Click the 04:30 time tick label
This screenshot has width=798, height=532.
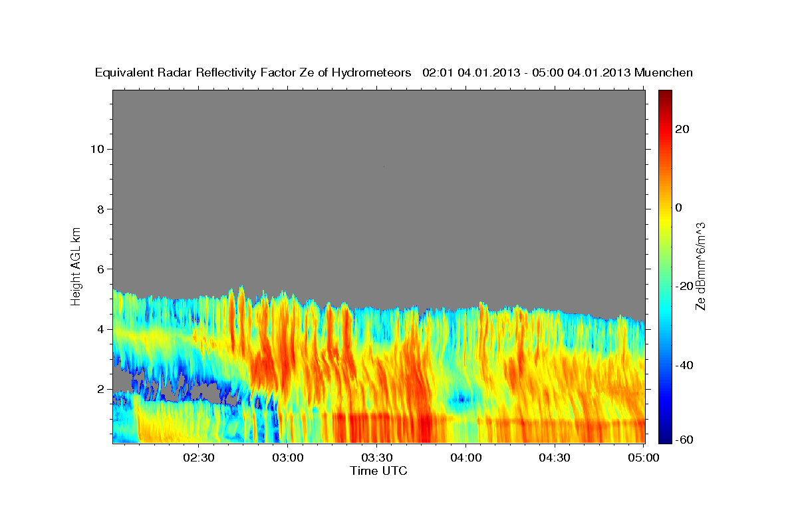click(555, 458)
